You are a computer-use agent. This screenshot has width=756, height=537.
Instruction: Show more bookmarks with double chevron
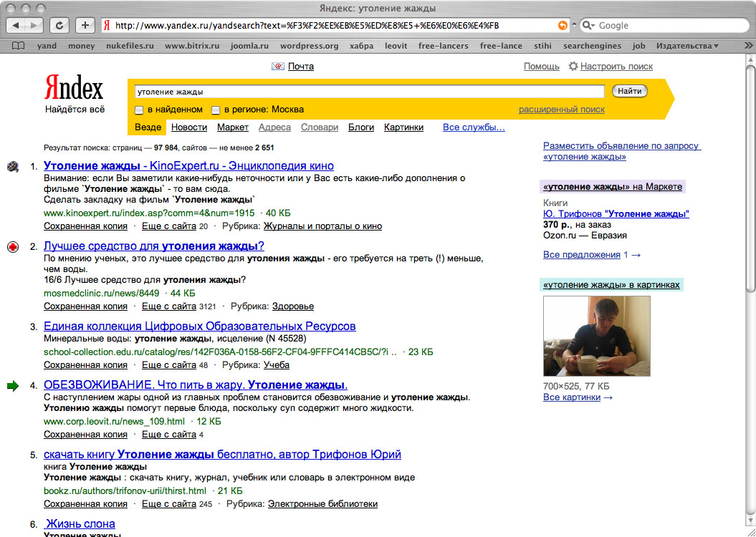(x=748, y=46)
